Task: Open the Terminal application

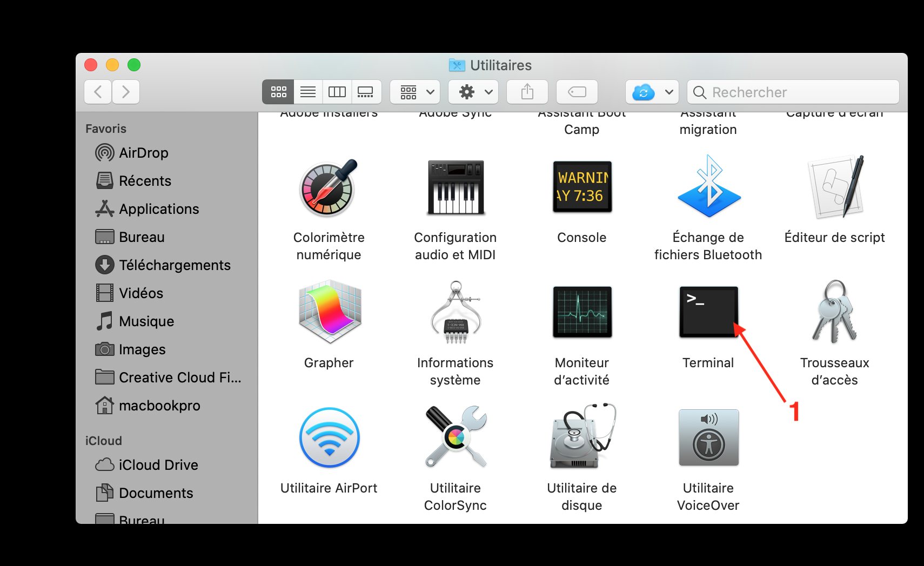Action: (x=708, y=312)
